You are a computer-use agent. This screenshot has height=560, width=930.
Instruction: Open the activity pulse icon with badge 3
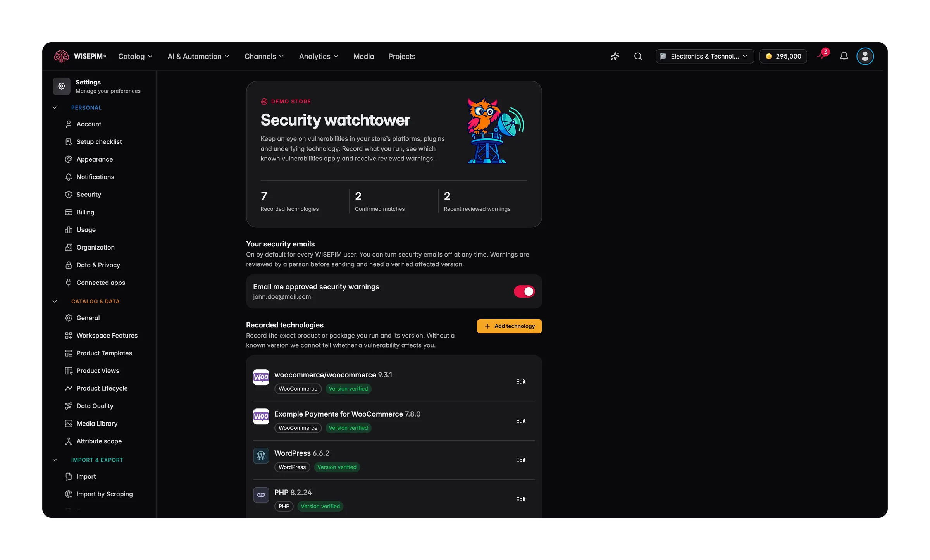point(823,55)
